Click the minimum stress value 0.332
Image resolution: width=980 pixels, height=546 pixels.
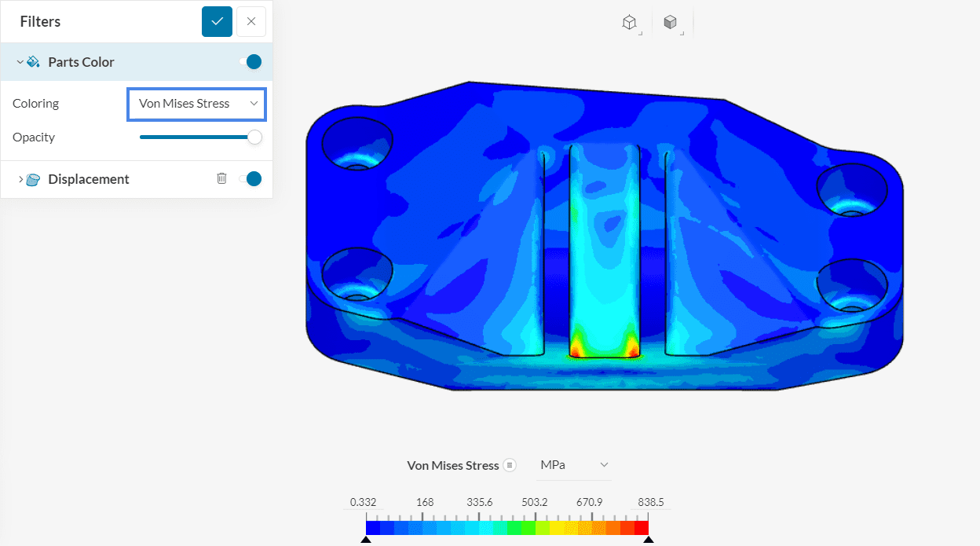(364, 501)
